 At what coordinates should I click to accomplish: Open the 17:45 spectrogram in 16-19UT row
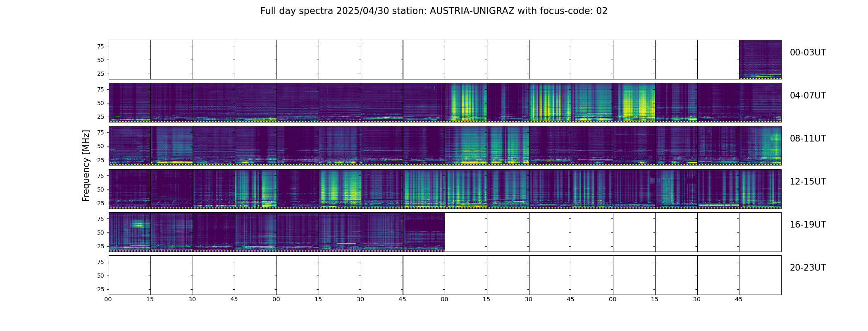click(x=424, y=232)
